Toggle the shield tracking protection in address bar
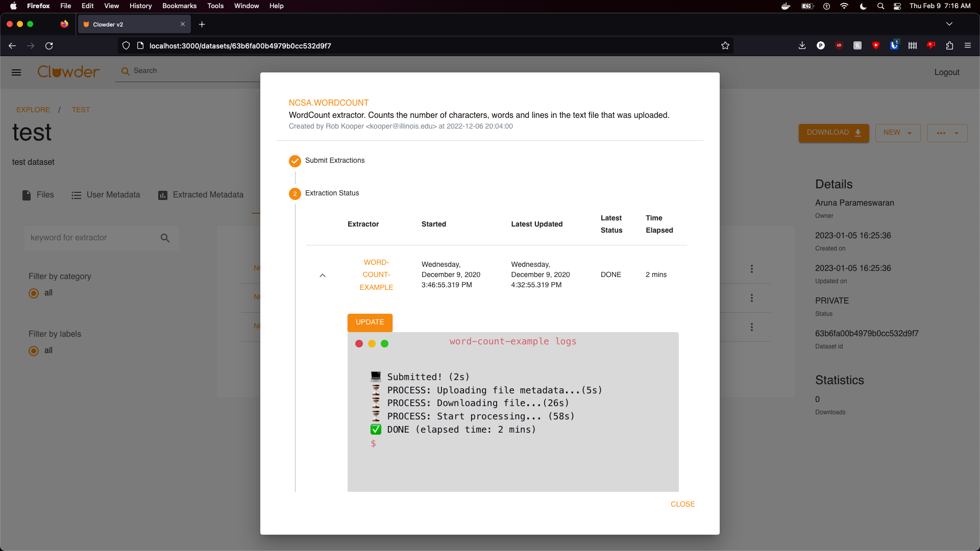The image size is (980, 551). click(126, 45)
